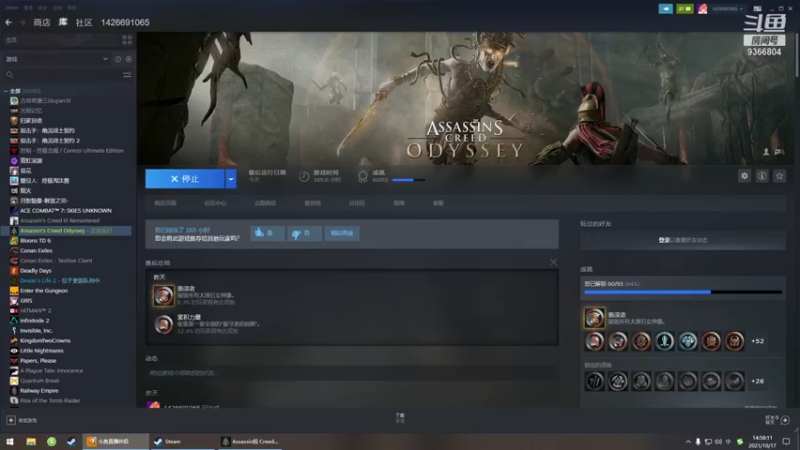The image size is (800, 450).
Task: Click 登录 link to view friend activity
Action: tap(664, 240)
